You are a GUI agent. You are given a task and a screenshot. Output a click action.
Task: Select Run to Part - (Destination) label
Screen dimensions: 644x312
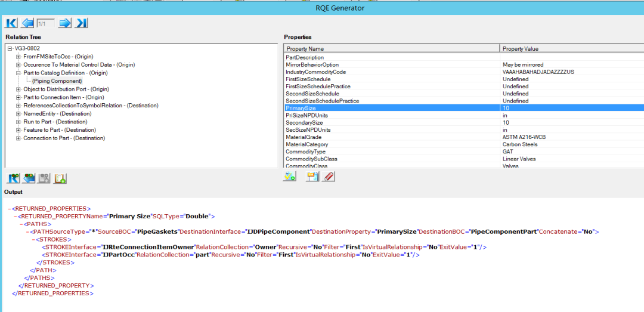(55, 122)
